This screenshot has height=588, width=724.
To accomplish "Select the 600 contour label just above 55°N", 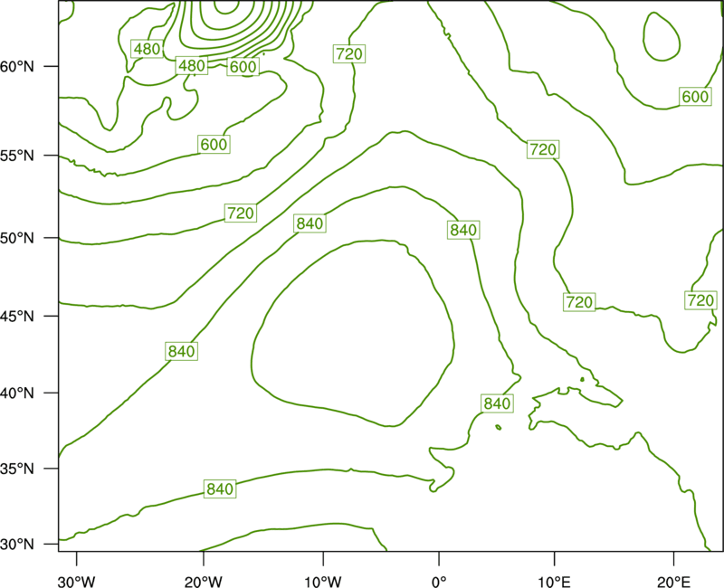I will (214, 145).
